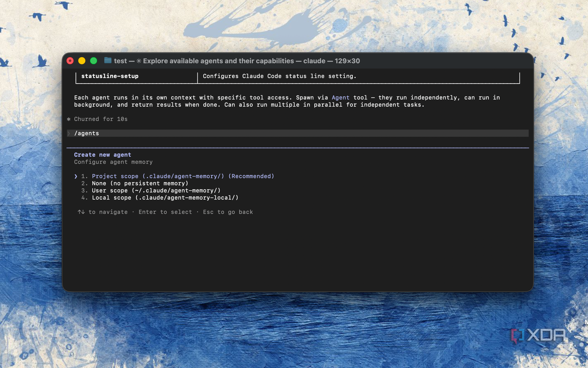Image resolution: width=588 pixels, height=368 pixels.
Task: Click 'Churned for 10s' status line
Action: click(x=100, y=119)
